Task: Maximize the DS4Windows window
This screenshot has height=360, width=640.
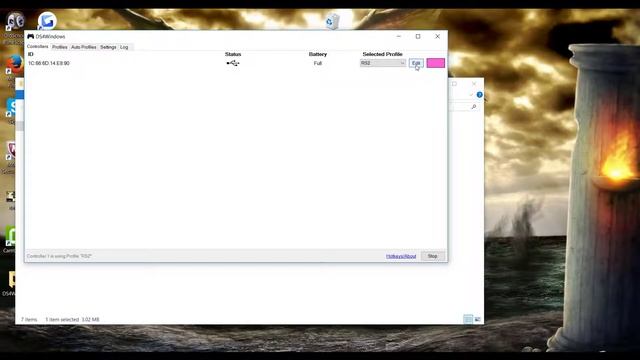Action: (418, 36)
